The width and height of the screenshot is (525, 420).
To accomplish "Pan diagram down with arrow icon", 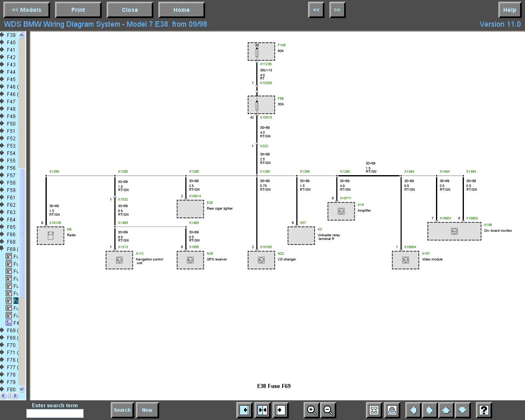I will coord(462,410).
